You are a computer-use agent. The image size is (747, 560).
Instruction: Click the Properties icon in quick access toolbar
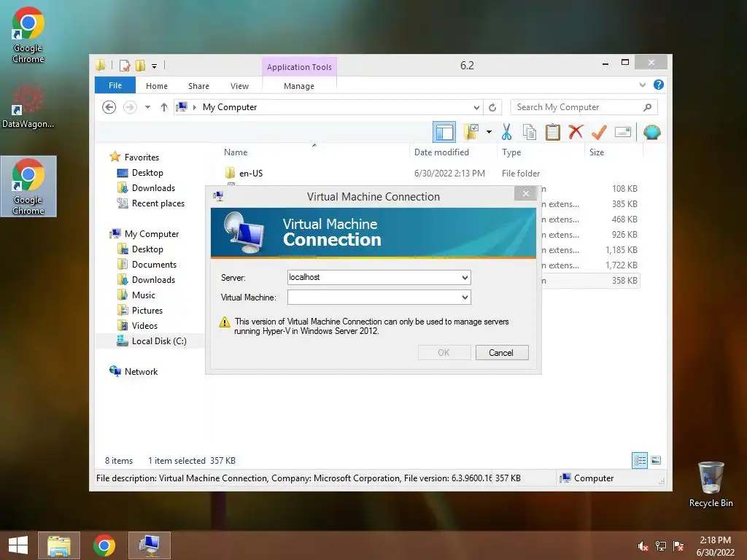click(x=125, y=65)
